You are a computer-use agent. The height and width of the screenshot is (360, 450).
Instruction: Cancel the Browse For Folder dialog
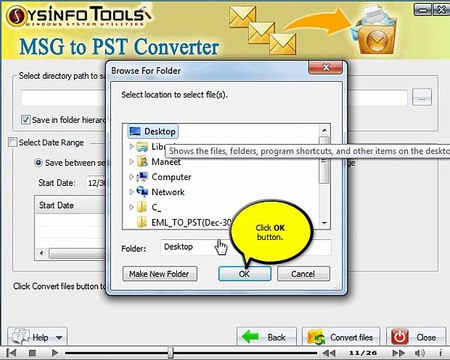(x=303, y=274)
